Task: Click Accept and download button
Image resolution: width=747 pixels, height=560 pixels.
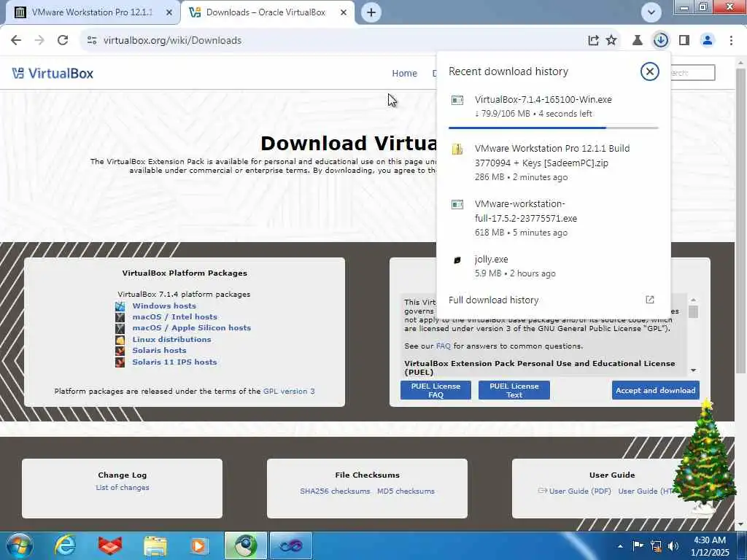Action: click(x=656, y=390)
